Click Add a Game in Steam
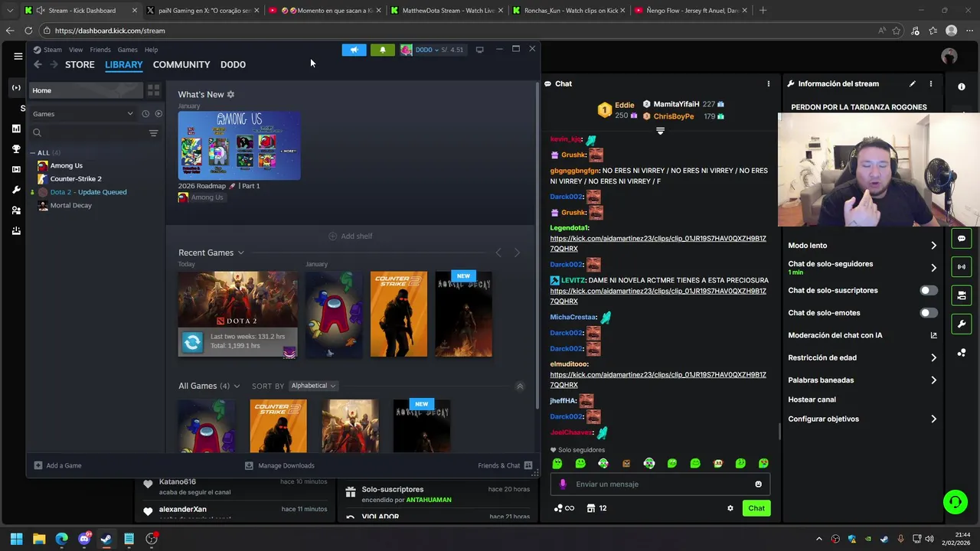Viewport: 980px width, 551px height. click(58, 466)
